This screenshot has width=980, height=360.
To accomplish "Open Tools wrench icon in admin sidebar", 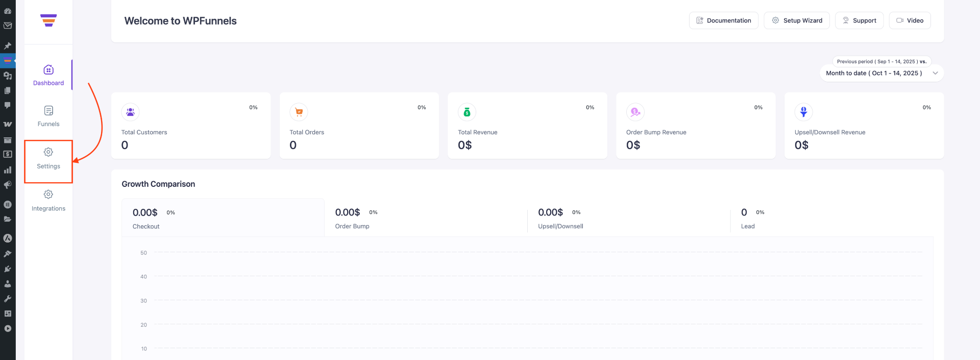I will click(8, 299).
